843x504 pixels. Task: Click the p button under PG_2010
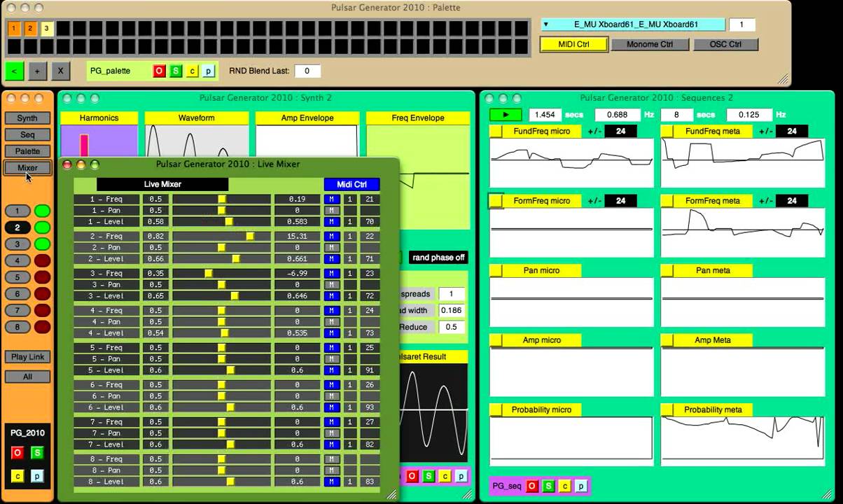coord(37,476)
